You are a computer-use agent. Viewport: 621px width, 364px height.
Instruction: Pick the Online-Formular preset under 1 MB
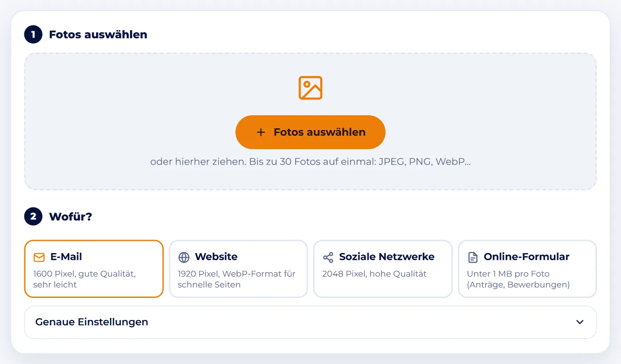click(527, 269)
